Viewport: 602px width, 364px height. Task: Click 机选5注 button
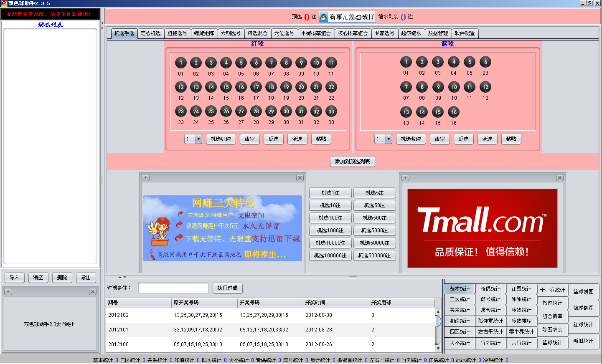pyautogui.click(x=375, y=193)
